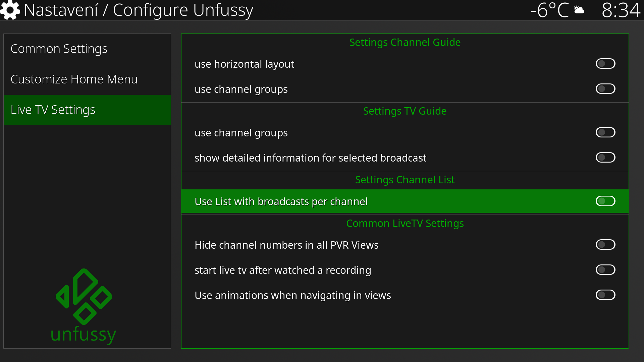Click the Settings Channel Guide heading
The width and height of the screenshot is (644, 362).
tap(405, 43)
